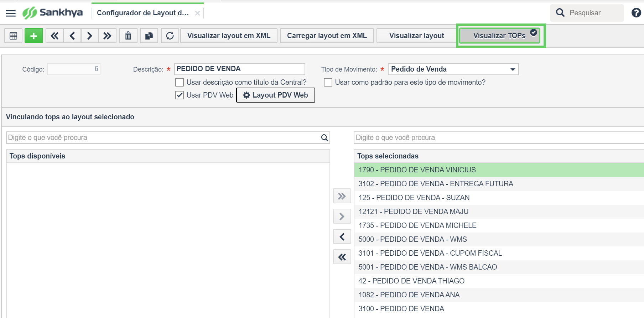Select '1735 - PEDIDO DE VENDA MICHELE'
The image size is (644, 318).
coord(499,225)
